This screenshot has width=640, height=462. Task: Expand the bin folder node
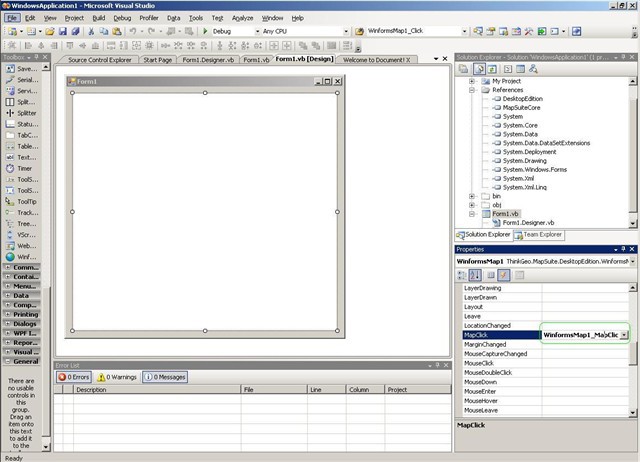click(x=473, y=196)
